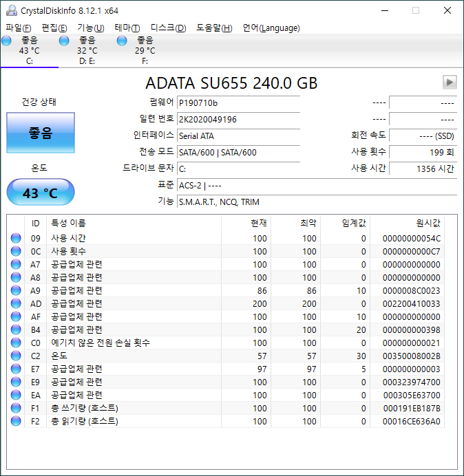Image resolution: width=464 pixels, height=476 pixels.
Task: Click the 좋음 health status button
Action: (41, 133)
